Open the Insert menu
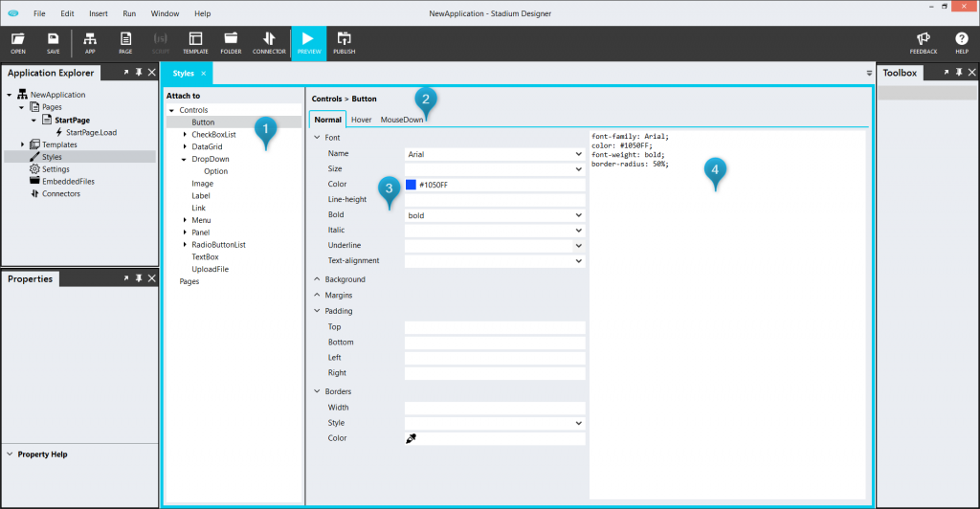The image size is (980, 509). (99, 13)
